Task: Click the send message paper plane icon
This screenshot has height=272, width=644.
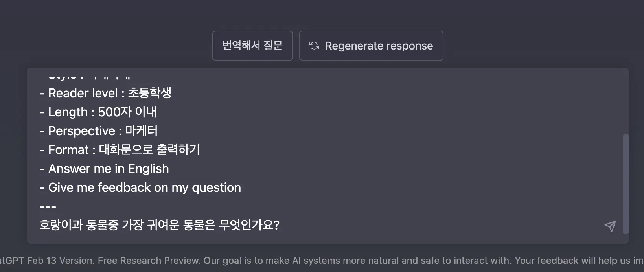Action: tap(610, 226)
